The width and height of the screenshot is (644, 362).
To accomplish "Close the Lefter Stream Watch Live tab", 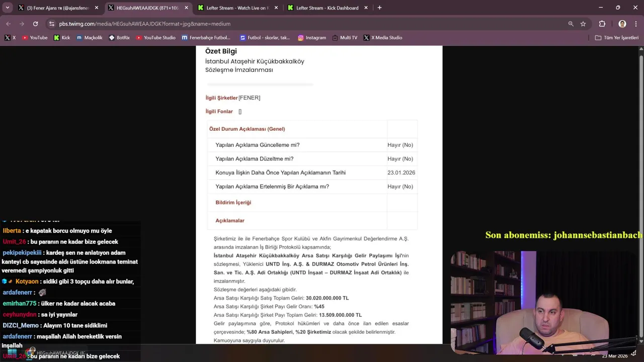I will click(276, 8).
